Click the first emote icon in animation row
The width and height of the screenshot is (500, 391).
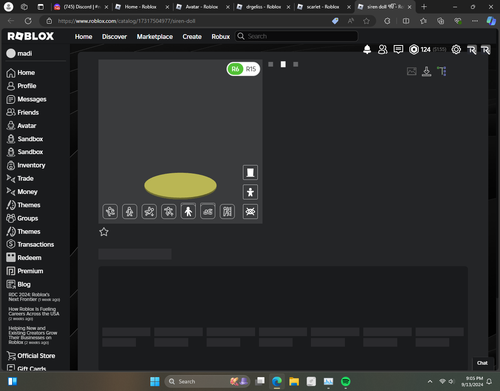pos(110,211)
